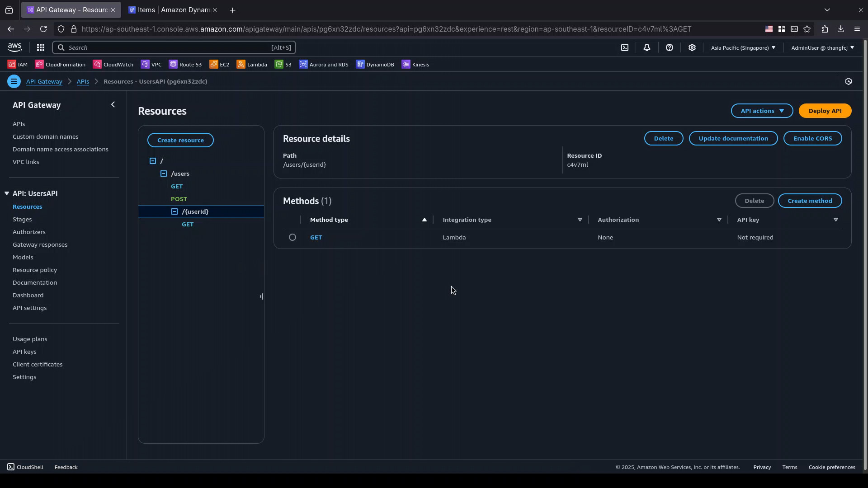Open the notifications bell
The width and height of the screenshot is (868, 488).
[647, 47]
